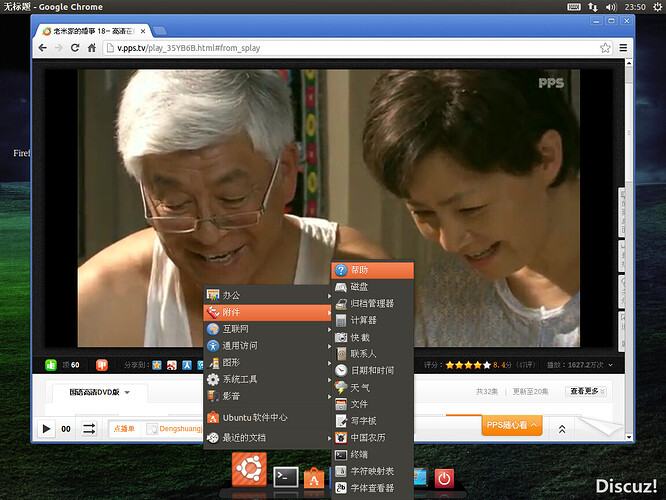The height and width of the screenshot is (500, 666).
Task: Open 帮助 from the accessories submenu
Action: [x=373, y=270]
